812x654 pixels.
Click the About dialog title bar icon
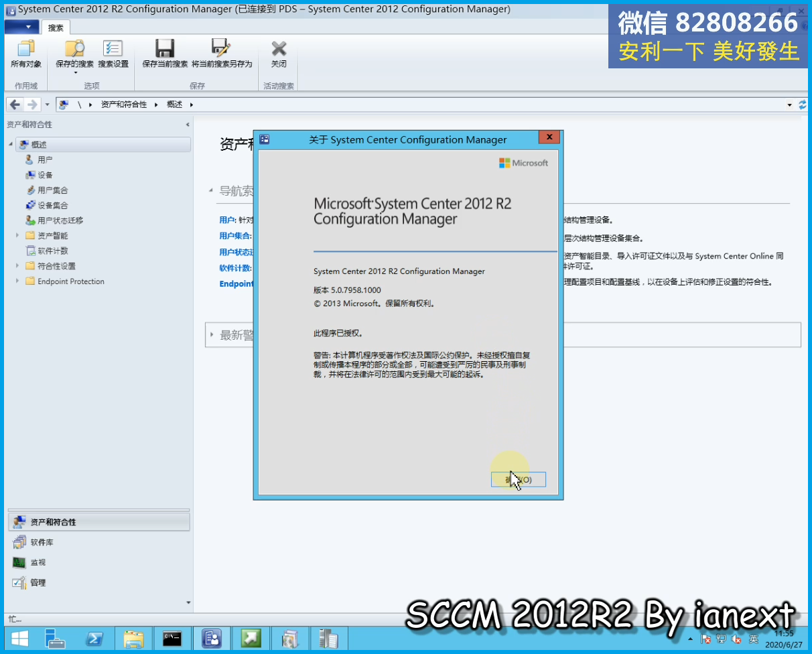pyautogui.click(x=265, y=139)
